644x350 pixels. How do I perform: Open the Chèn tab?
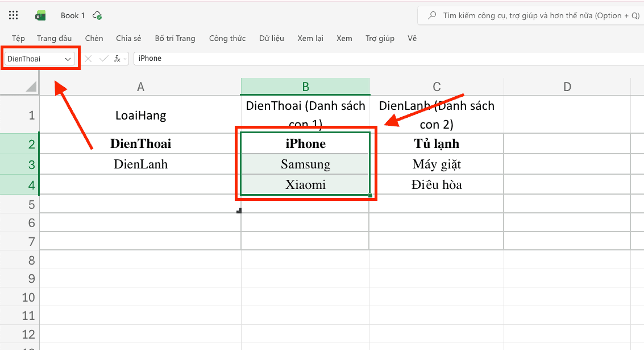click(94, 38)
